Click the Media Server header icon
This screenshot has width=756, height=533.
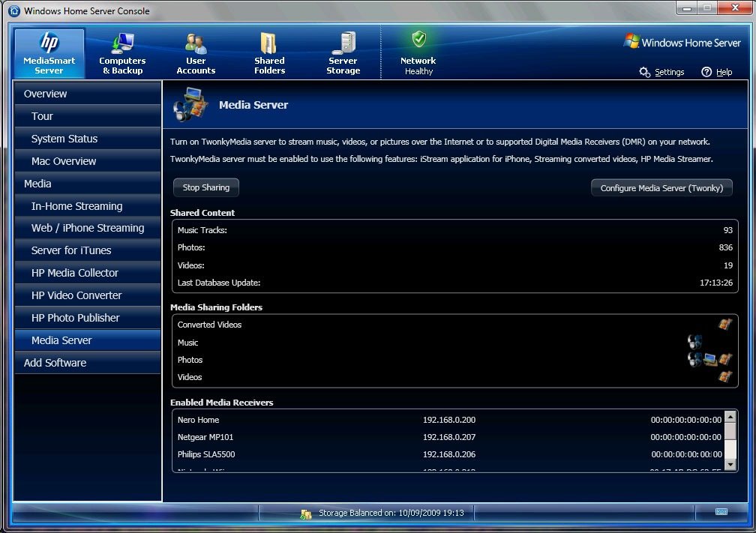point(190,104)
